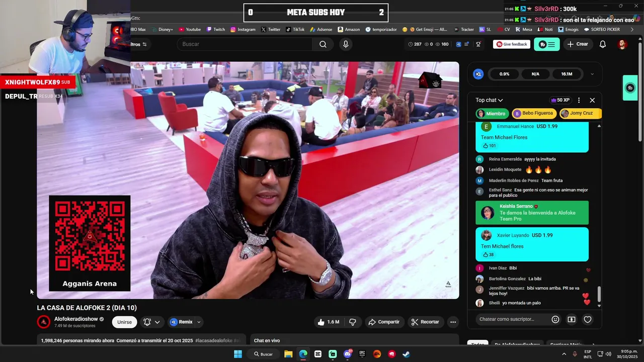Open the vidIQ icon in header stats
The height and width of the screenshot is (362, 644).
(x=458, y=44)
